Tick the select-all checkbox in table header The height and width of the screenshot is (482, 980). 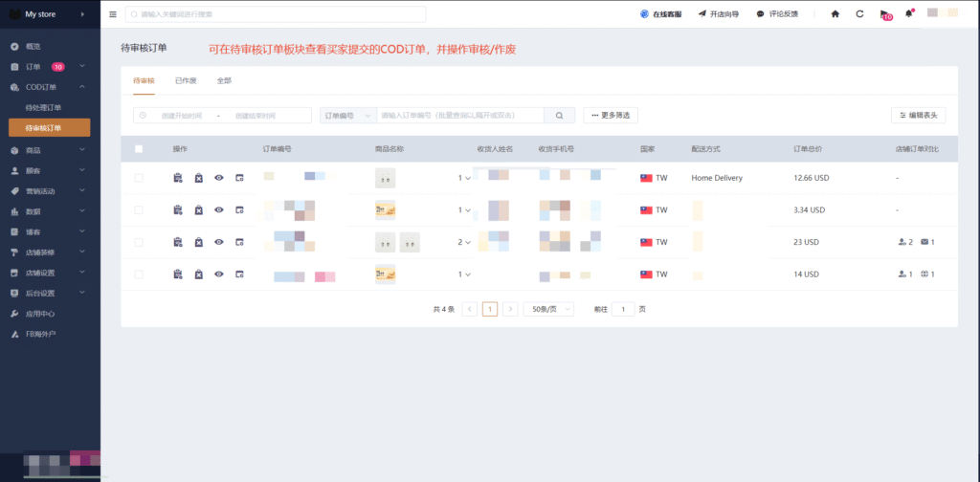pyautogui.click(x=139, y=149)
